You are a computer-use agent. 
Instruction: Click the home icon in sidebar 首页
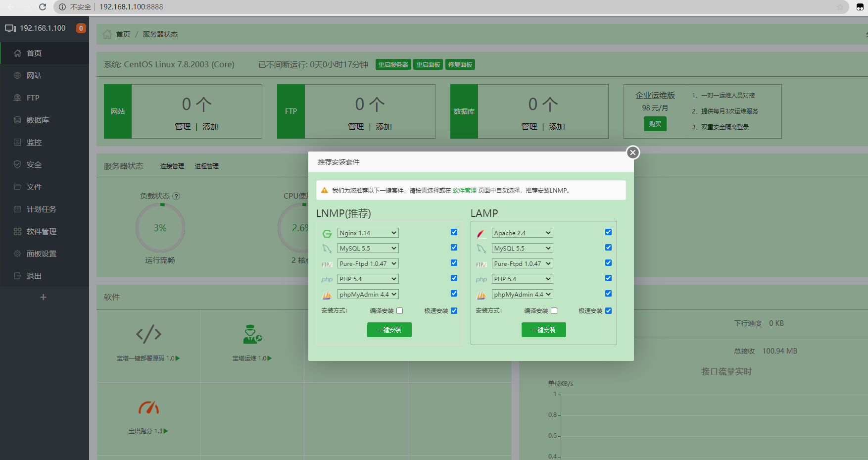(17, 53)
